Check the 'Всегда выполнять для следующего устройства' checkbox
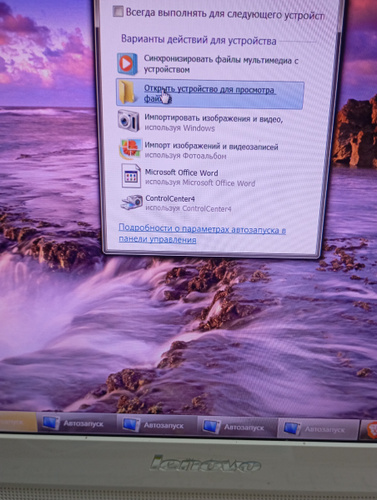This screenshot has width=377, height=500. (118, 12)
